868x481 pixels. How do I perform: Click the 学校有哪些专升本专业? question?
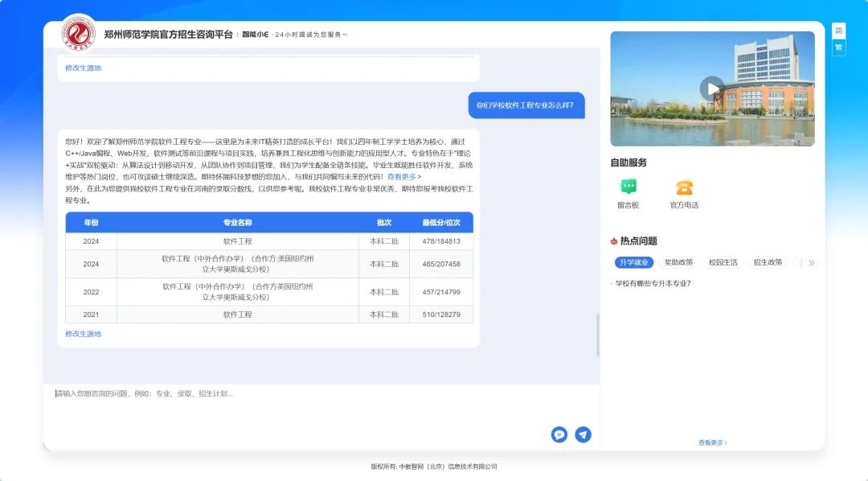pyautogui.click(x=653, y=283)
